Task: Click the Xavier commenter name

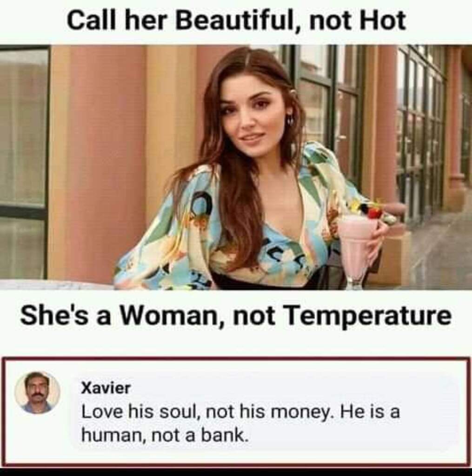Action: [x=106, y=388]
